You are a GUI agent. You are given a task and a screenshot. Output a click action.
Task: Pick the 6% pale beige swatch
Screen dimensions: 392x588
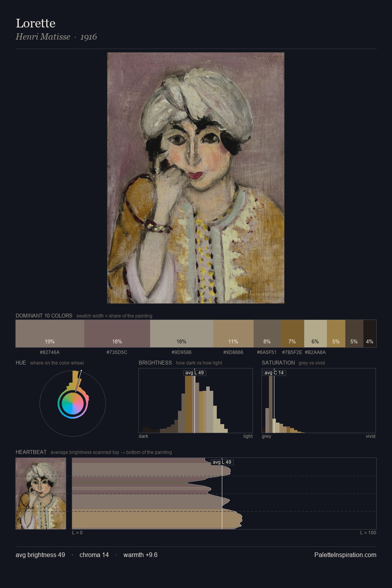point(316,334)
